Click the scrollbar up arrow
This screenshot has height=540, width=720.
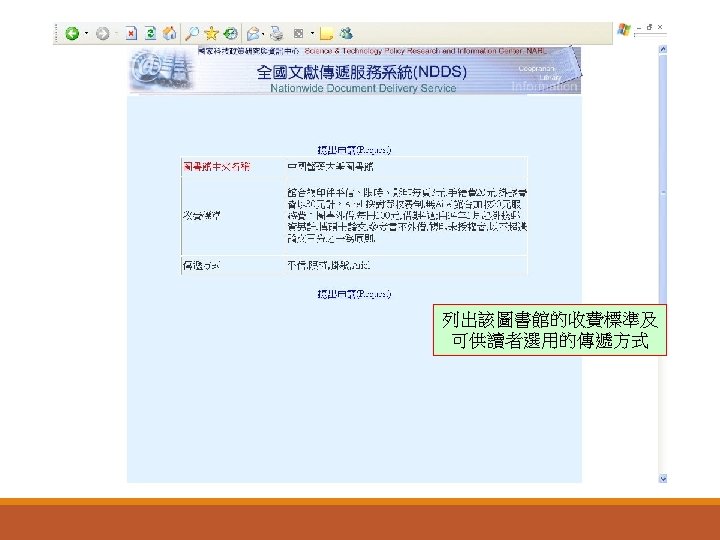click(x=663, y=49)
